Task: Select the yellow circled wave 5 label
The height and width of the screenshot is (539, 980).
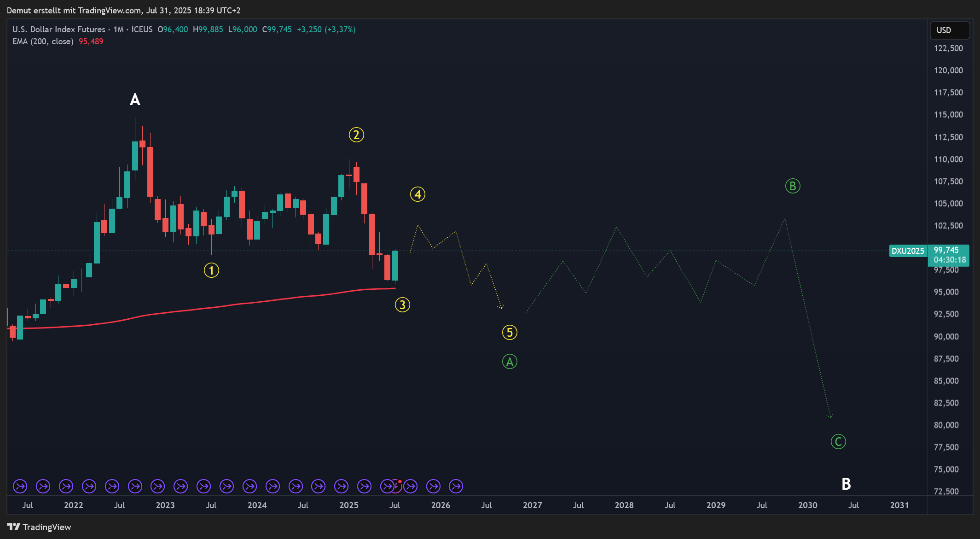Action: [x=510, y=333]
